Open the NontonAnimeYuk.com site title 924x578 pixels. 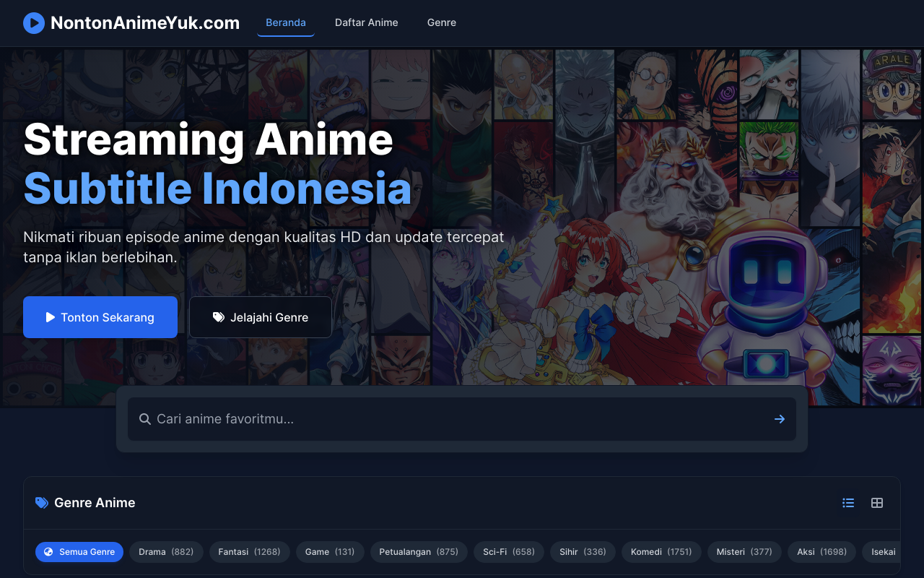pos(145,23)
